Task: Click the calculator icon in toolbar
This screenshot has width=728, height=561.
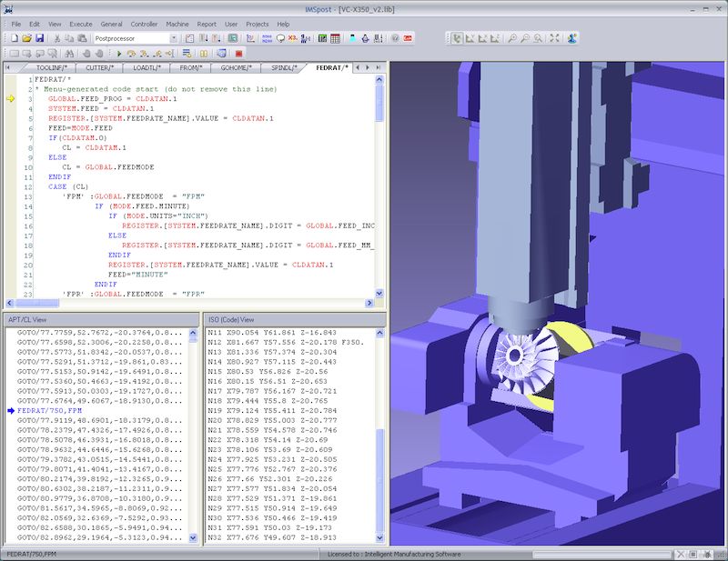Action: click(x=336, y=38)
